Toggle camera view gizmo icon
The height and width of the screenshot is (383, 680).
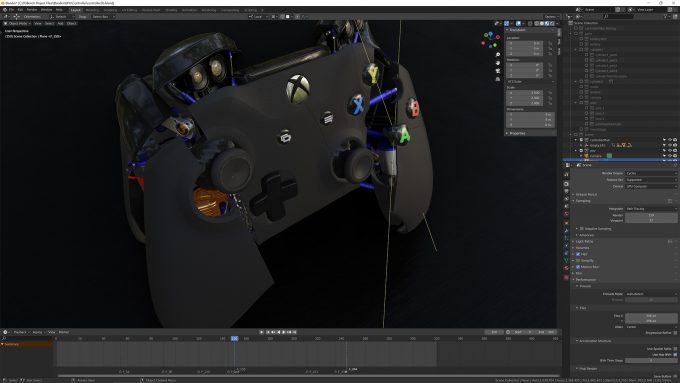tap(498, 71)
